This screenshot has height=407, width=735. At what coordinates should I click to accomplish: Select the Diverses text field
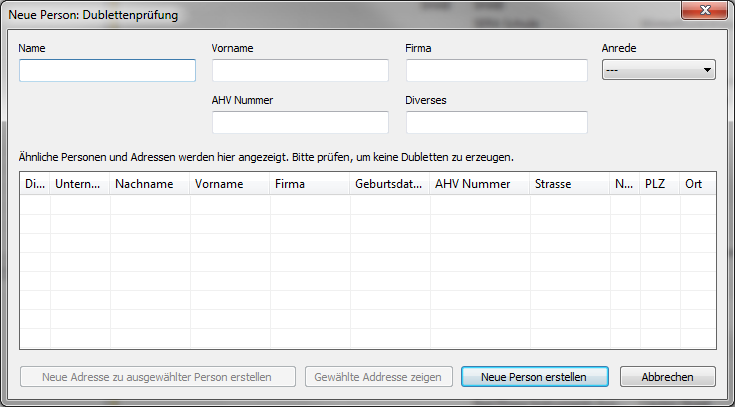496,122
